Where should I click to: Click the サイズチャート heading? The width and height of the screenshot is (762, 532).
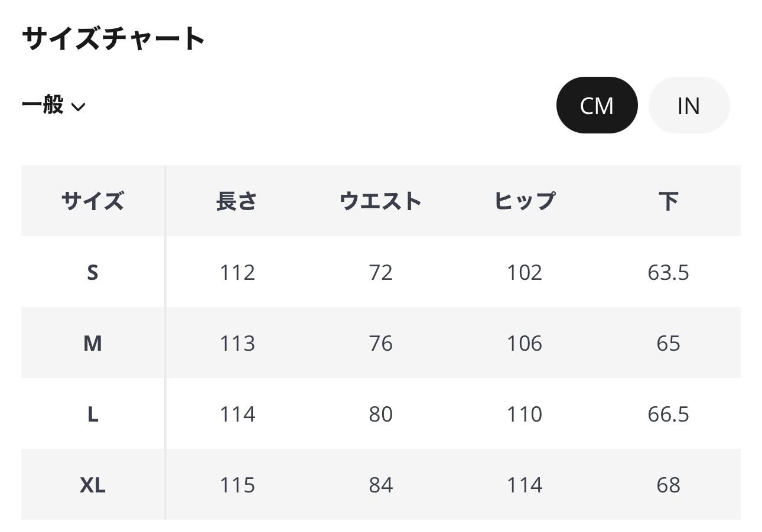[x=113, y=39]
